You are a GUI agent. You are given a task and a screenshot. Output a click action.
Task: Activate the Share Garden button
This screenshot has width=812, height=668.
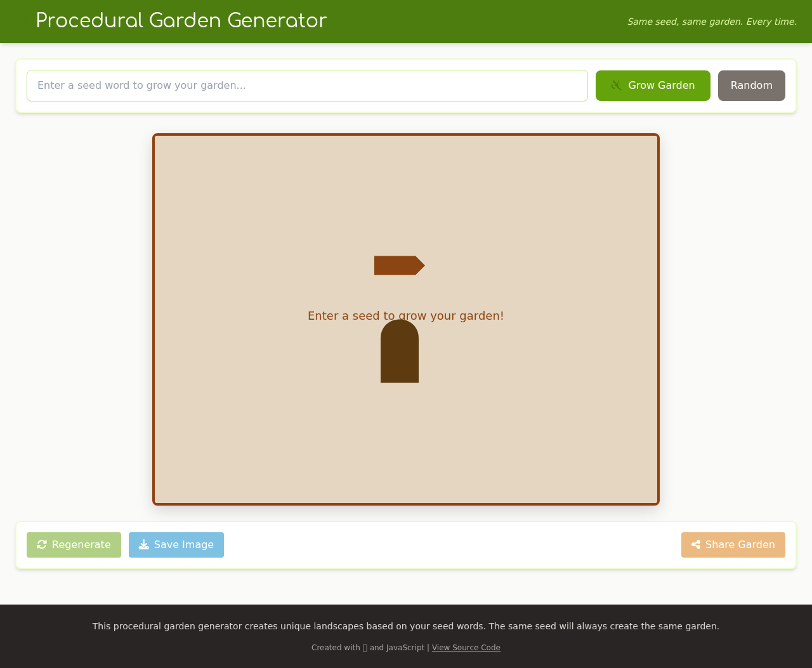[733, 544]
